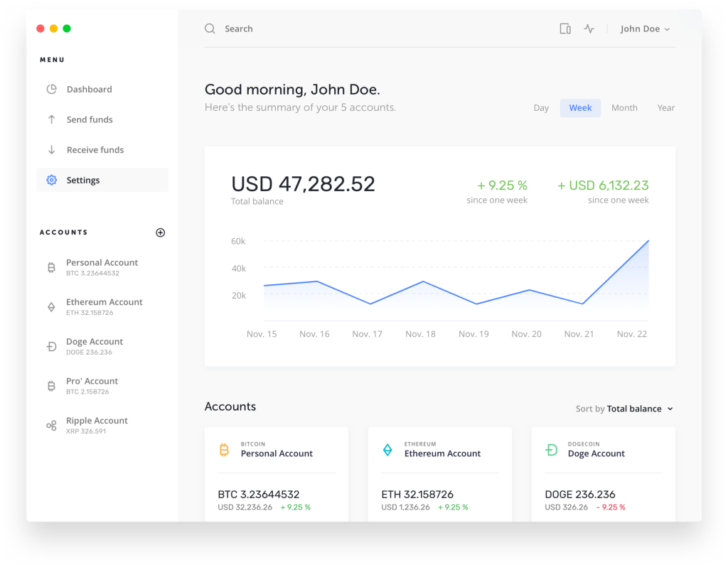Open Send funds menu item
The height and width of the screenshot is (565, 728).
coord(102,119)
